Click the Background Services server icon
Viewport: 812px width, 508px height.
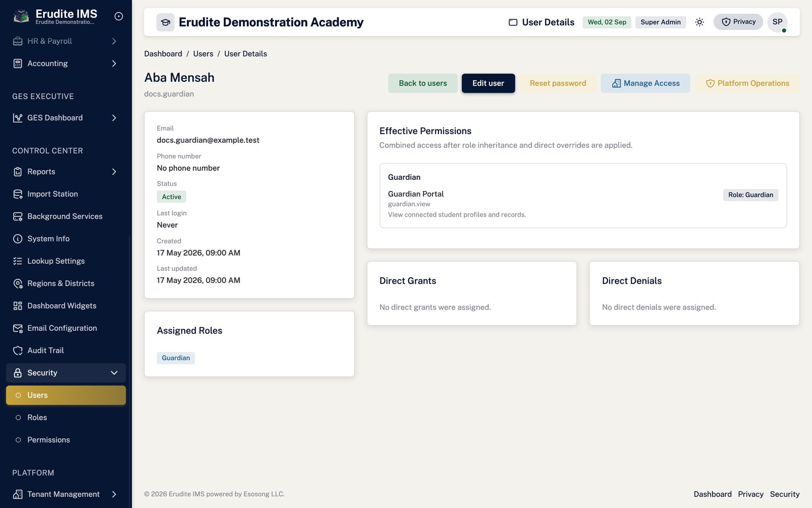18,216
